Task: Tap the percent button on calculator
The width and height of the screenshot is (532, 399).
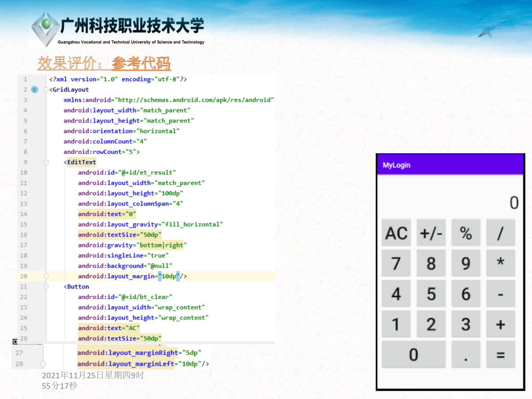Action: click(466, 233)
